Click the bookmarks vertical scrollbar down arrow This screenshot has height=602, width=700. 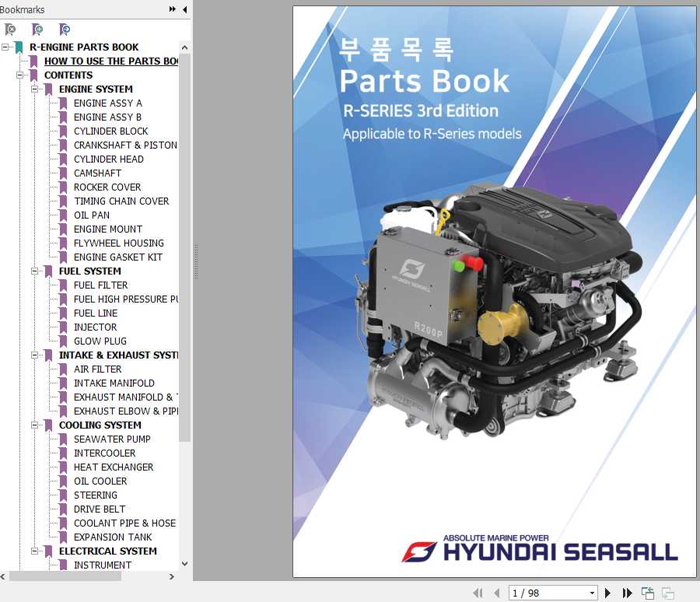click(x=185, y=564)
